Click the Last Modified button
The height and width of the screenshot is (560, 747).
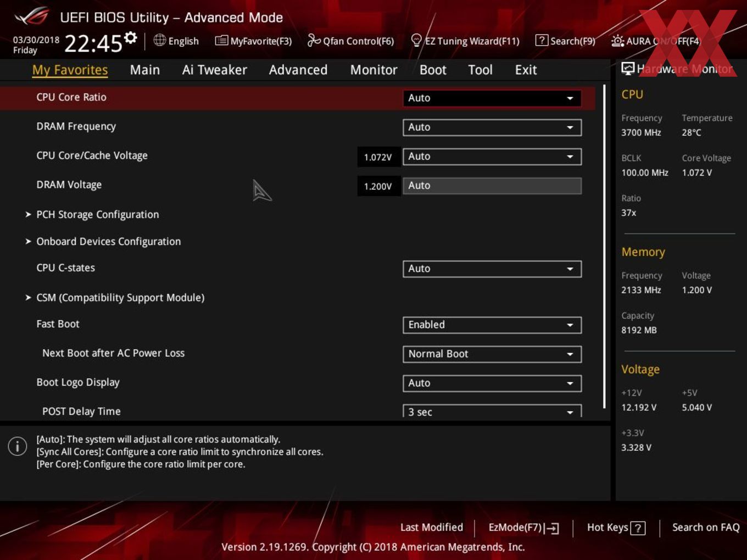(x=432, y=528)
